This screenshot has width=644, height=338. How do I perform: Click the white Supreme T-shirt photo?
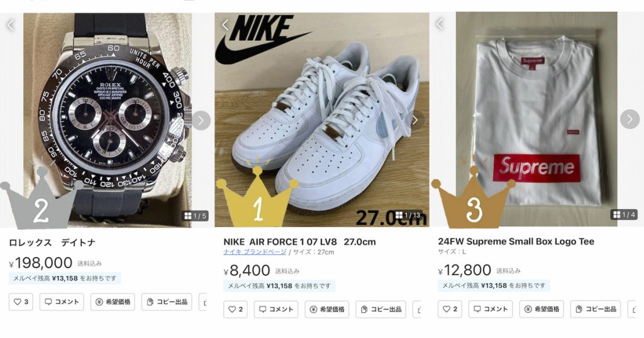tap(536, 119)
